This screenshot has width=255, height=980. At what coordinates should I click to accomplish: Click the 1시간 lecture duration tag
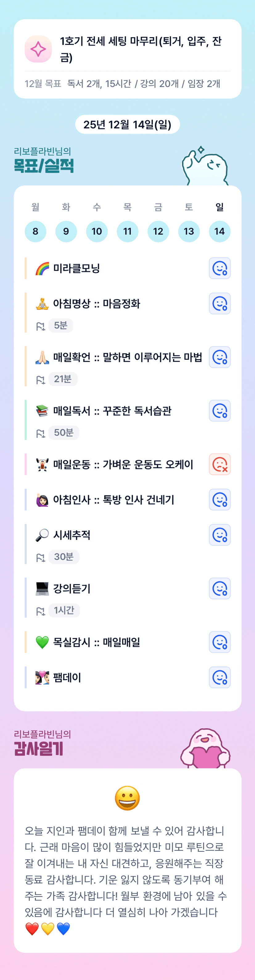tap(64, 610)
